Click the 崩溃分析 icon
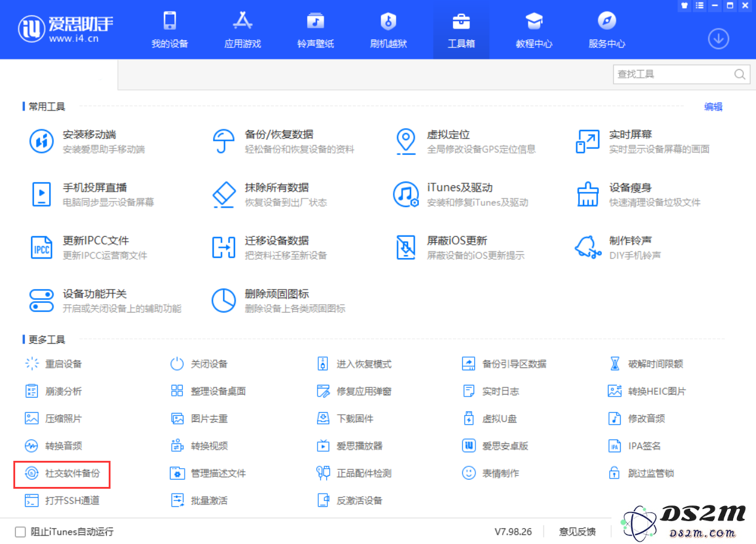This screenshot has width=756, height=544. [x=32, y=391]
